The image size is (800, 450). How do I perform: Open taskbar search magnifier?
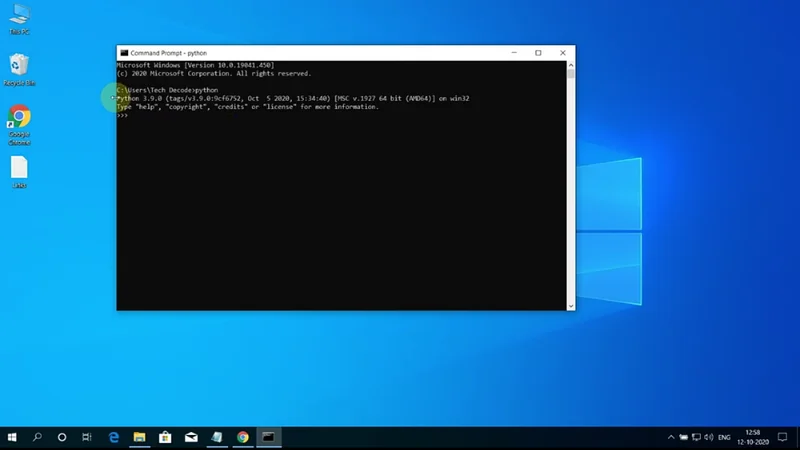[x=38, y=437]
